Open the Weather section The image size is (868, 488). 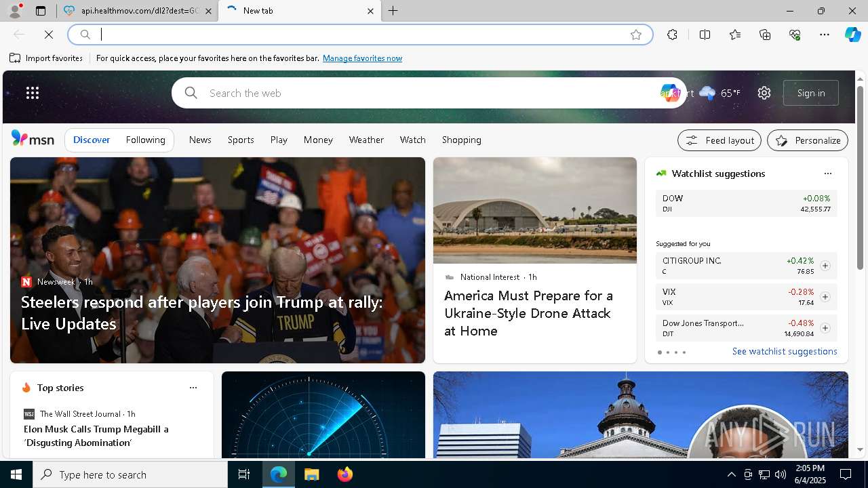pos(366,140)
